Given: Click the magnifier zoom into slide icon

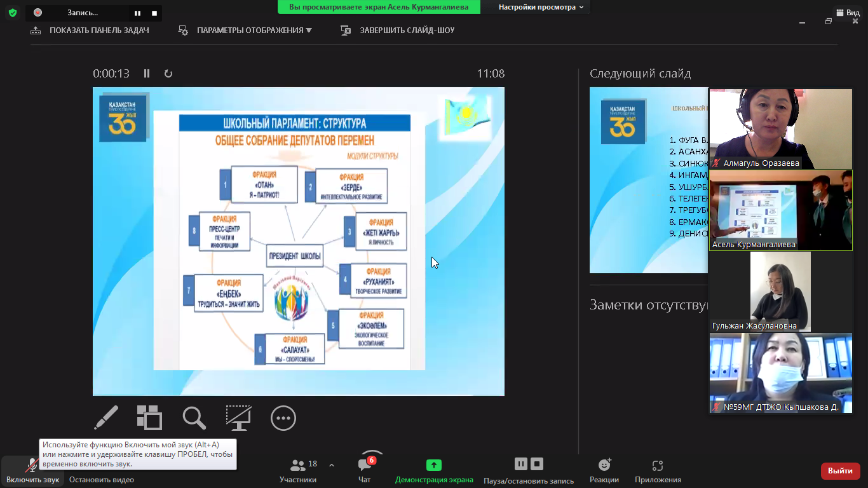Looking at the screenshot, I should coord(194,418).
